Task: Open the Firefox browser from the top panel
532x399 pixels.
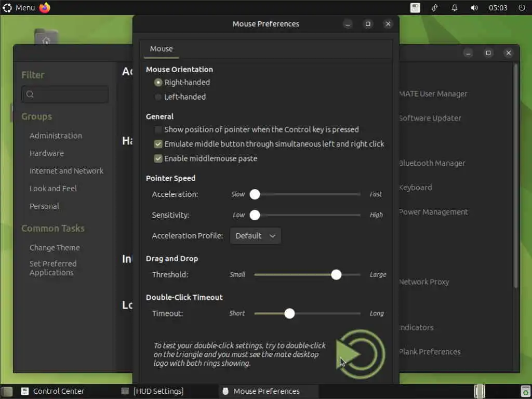Action: click(x=45, y=7)
